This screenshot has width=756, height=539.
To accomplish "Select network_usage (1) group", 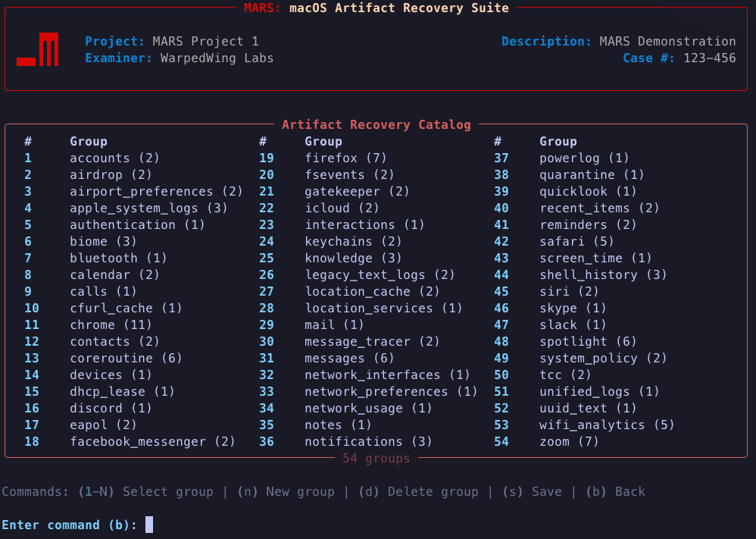I will coord(368,409).
